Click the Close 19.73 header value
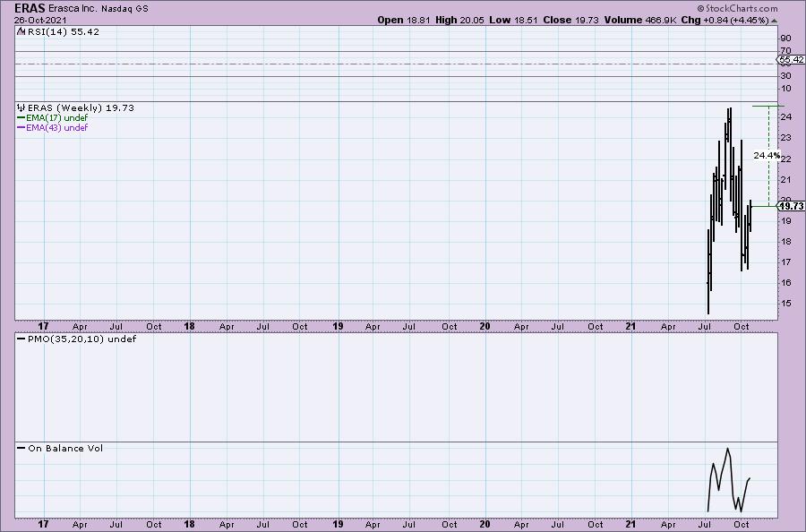The width and height of the screenshot is (806, 532). click(x=570, y=20)
